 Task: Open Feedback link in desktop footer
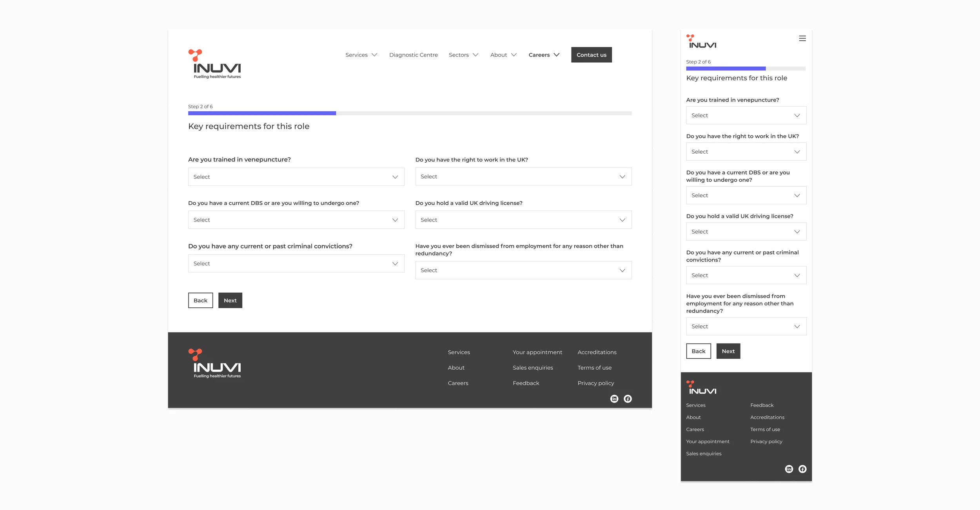tap(526, 383)
